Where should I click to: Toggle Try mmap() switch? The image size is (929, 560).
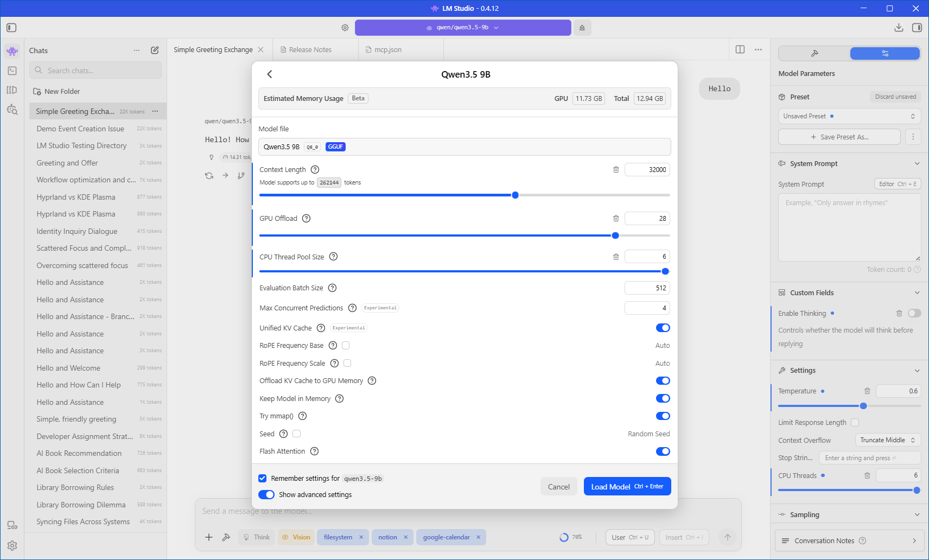click(x=663, y=416)
